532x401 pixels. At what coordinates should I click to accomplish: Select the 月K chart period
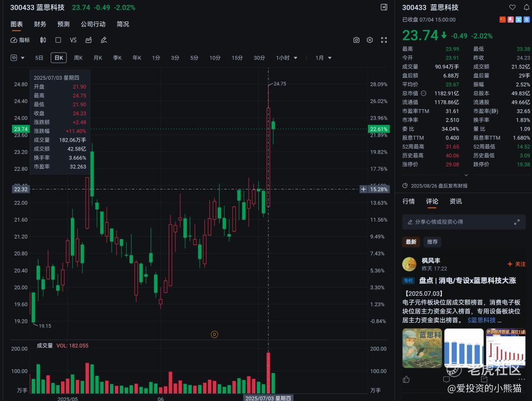(98, 58)
